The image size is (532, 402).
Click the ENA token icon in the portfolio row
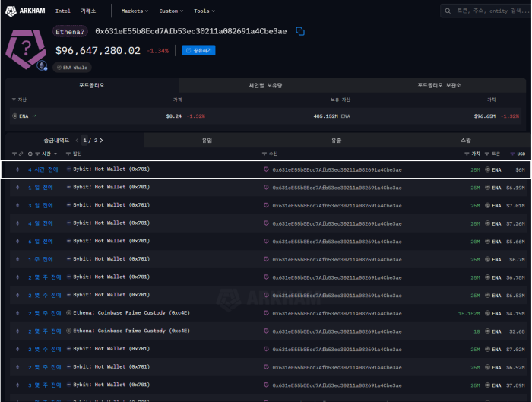(x=14, y=116)
